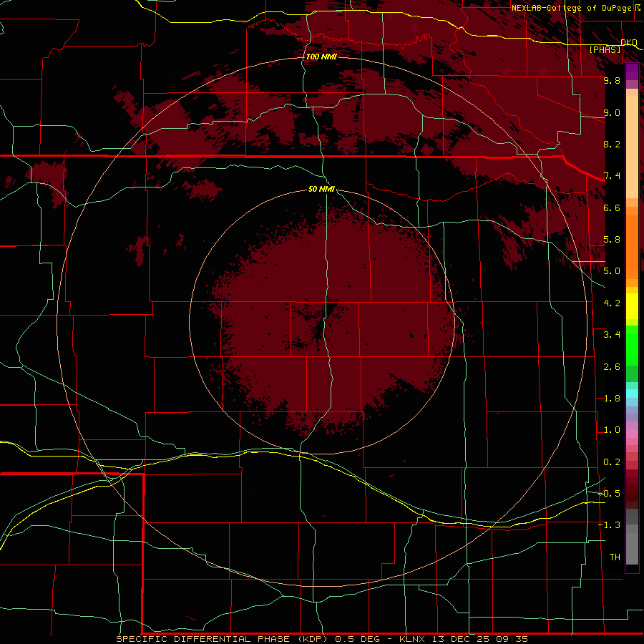Click the radar site center of the rings
The height and width of the screenshot is (644, 644).
(321, 321)
